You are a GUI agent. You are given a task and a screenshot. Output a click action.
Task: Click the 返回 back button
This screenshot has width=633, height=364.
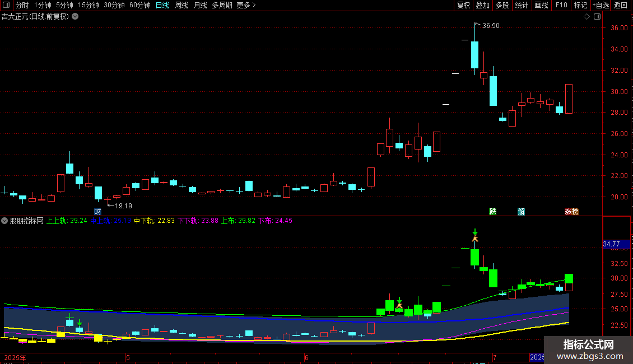pos(621,5)
